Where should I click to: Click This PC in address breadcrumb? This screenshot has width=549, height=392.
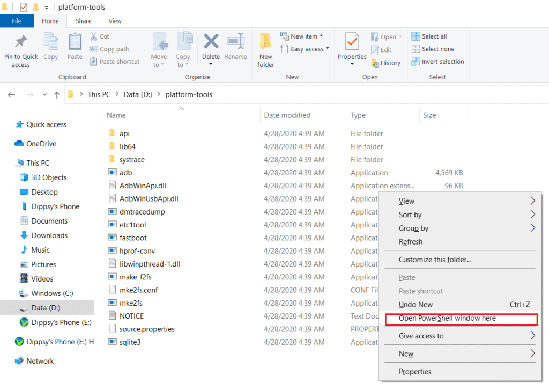pyautogui.click(x=99, y=94)
